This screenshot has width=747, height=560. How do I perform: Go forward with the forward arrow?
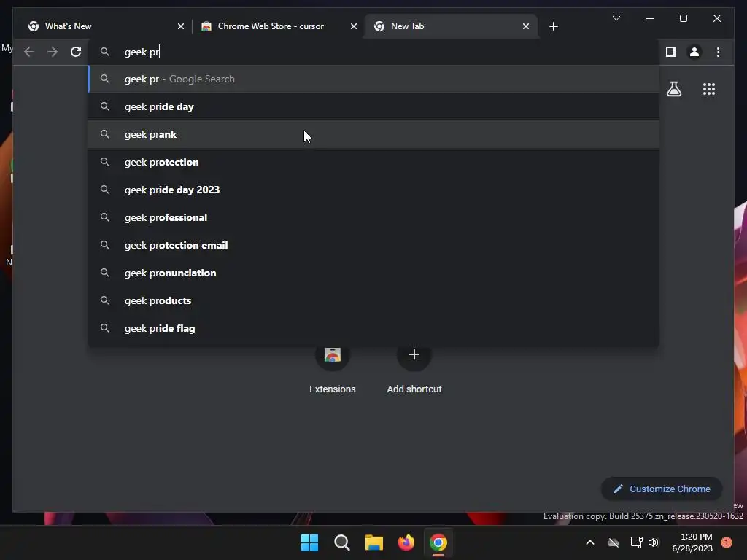[x=53, y=52]
